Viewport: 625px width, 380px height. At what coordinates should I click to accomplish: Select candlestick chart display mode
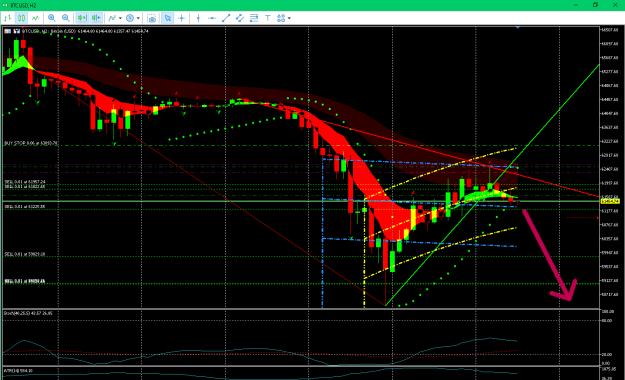pos(22,18)
